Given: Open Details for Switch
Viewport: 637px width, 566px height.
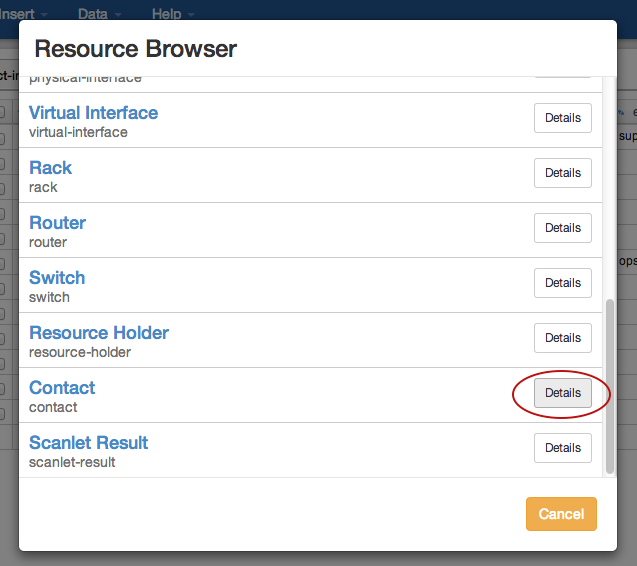Looking at the screenshot, I should pyautogui.click(x=562, y=283).
